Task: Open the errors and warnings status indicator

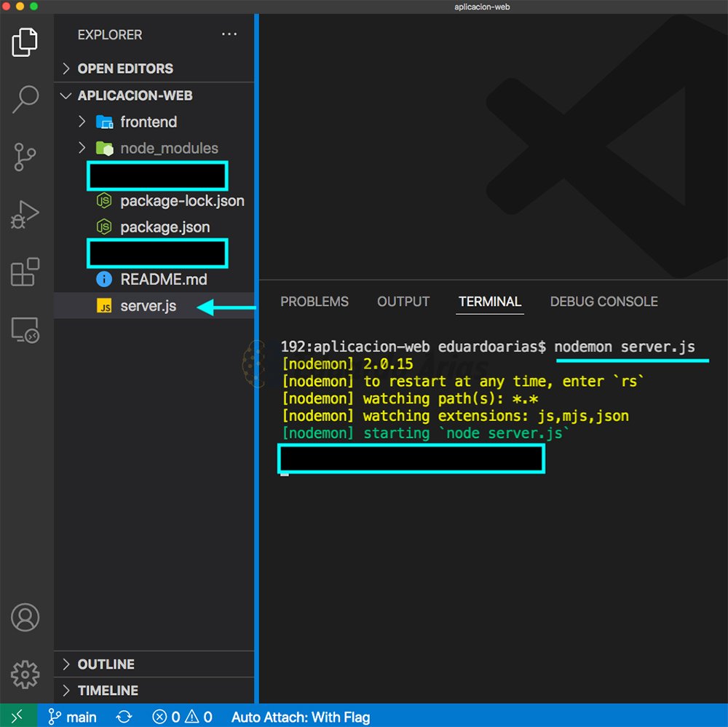Action: coord(182,717)
